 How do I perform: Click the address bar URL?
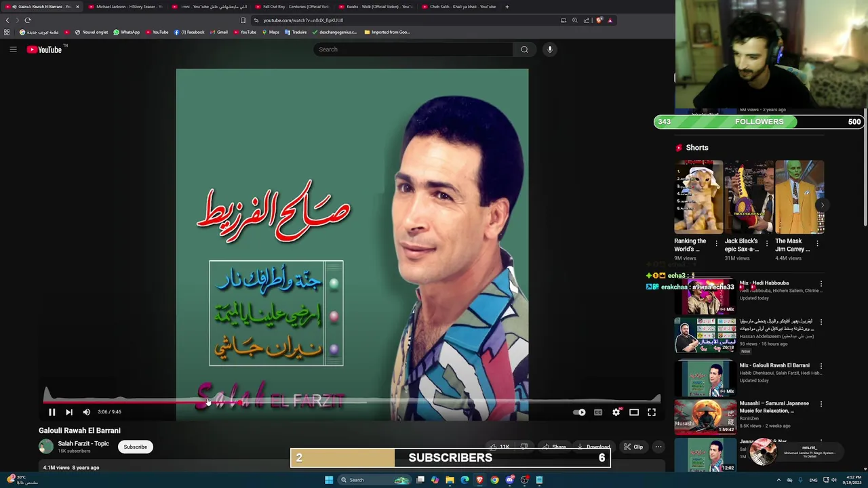[303, 20]
